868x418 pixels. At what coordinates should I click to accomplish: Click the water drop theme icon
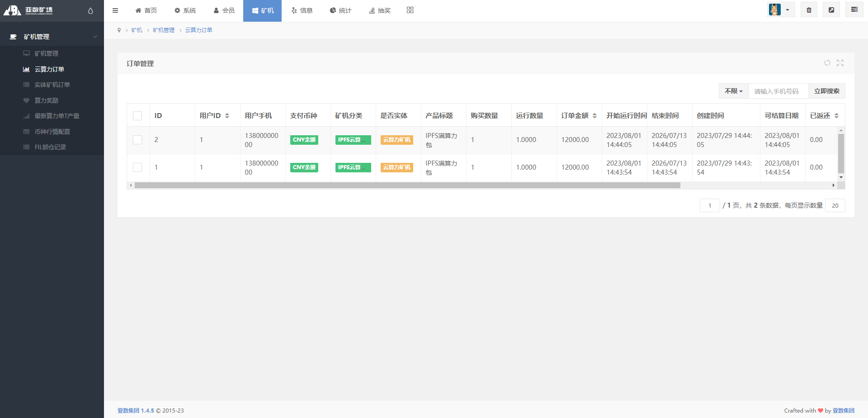pos(90,11)
